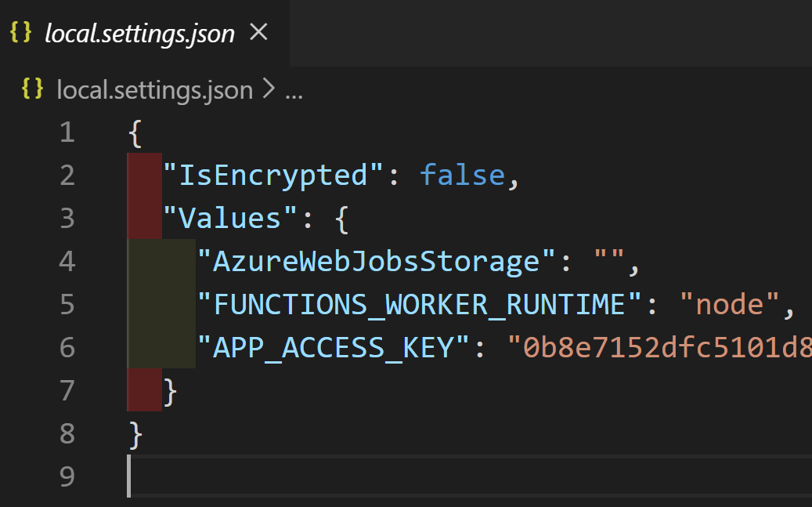Place cursor in the "AzureWebJobsStorage" key

tap(369, 261)
